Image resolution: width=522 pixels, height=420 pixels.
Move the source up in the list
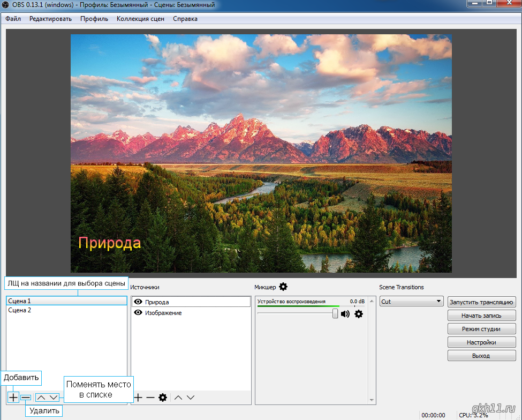tap(178, 397)
